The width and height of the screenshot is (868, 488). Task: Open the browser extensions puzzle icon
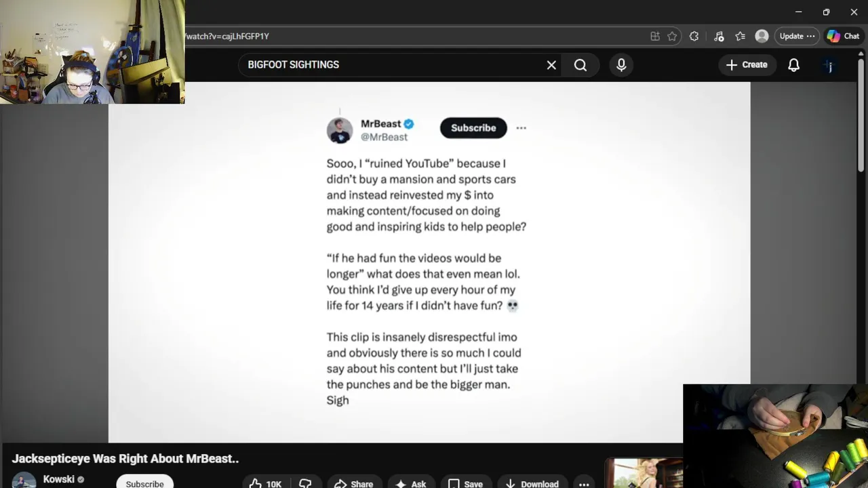pos(694,37)
